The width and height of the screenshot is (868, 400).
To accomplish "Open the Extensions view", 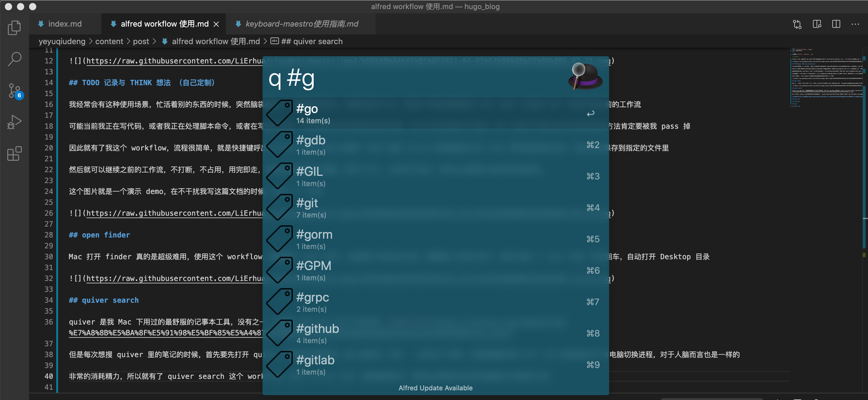I will 14,154.
